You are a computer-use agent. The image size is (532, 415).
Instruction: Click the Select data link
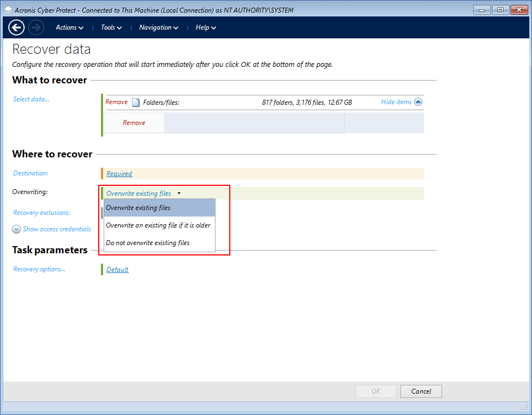(31, 99)
